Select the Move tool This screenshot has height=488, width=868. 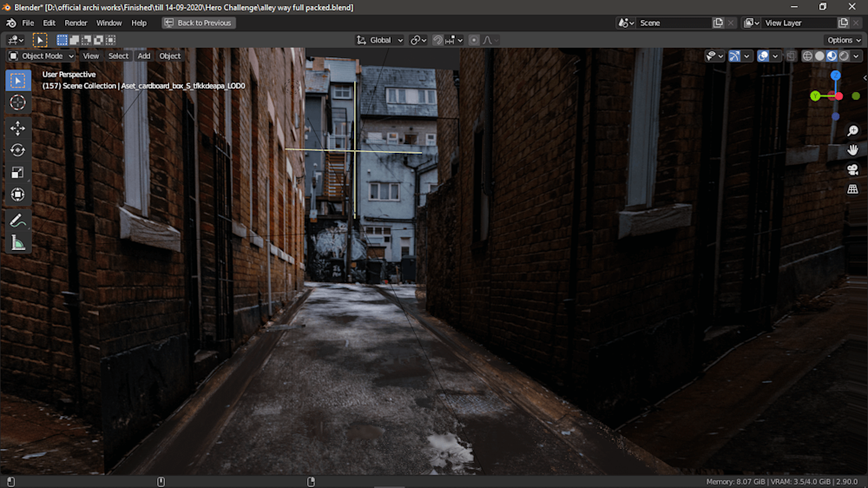(x=17, y=128)
